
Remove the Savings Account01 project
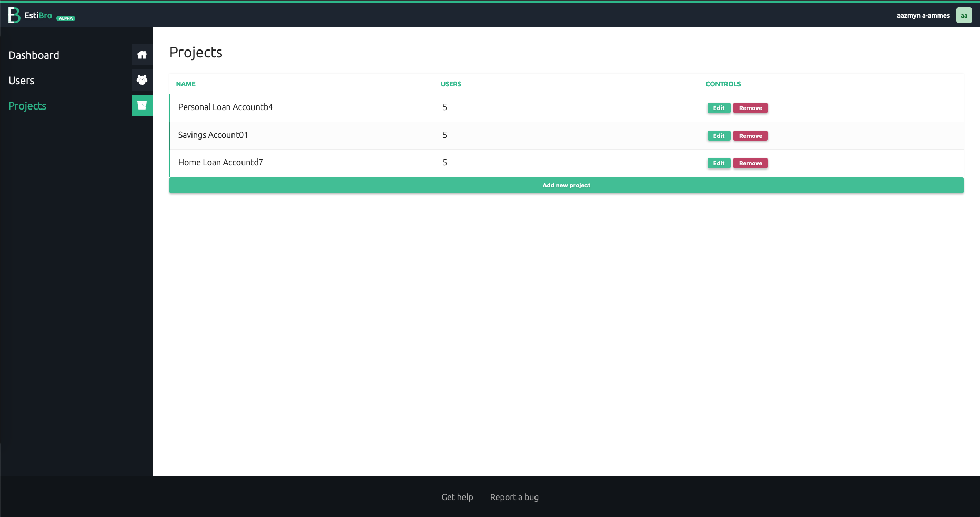coord(750,136)
